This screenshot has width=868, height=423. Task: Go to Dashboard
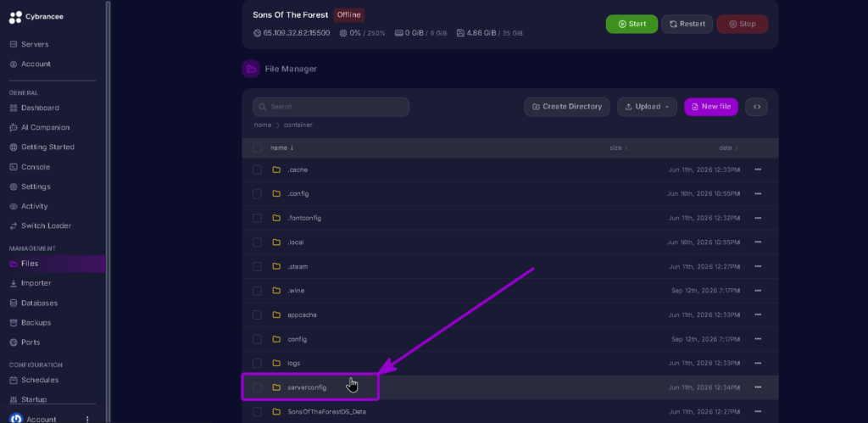click(40, 108)
